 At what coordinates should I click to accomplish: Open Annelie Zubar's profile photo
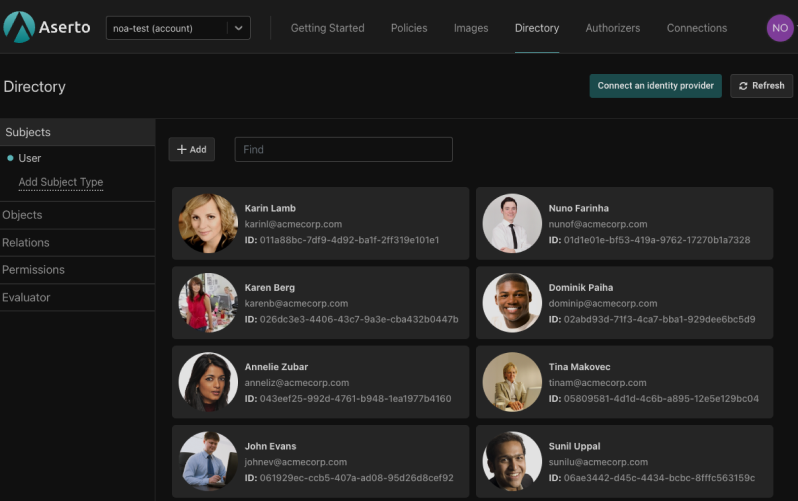(x=208, y=382)
